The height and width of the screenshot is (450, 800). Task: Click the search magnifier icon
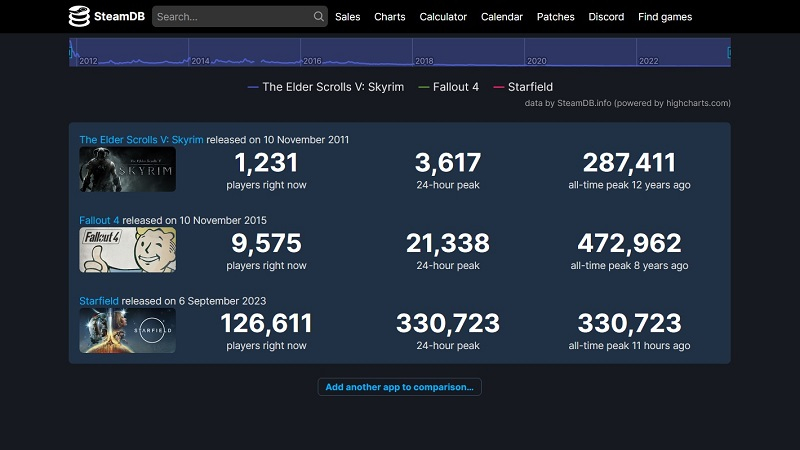pyautogui.click(x=319, y=17)
